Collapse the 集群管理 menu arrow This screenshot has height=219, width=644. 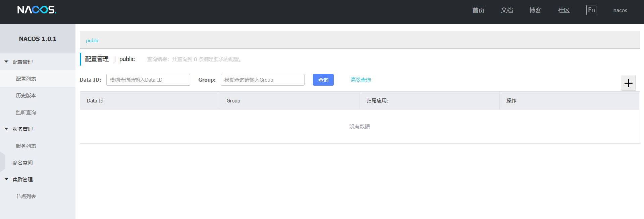(6, 179)
